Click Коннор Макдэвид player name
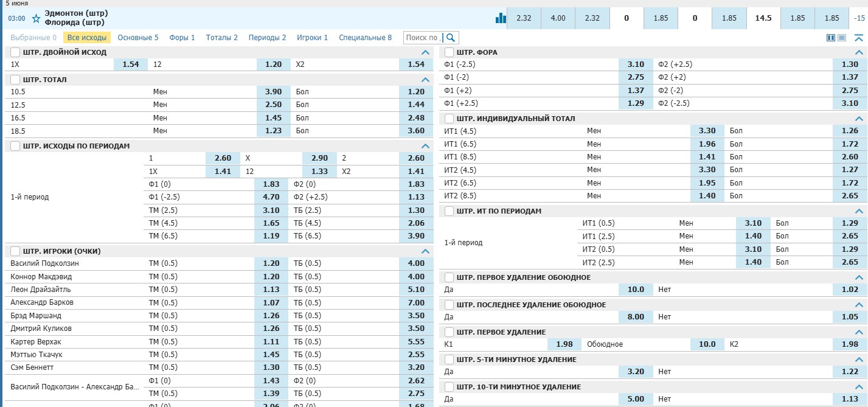The image size is (868, 407). click(x=41, y=277)
